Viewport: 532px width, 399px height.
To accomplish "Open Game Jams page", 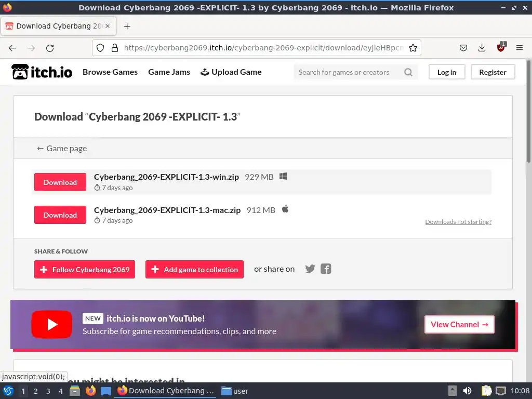I will (x=169, y=72).
